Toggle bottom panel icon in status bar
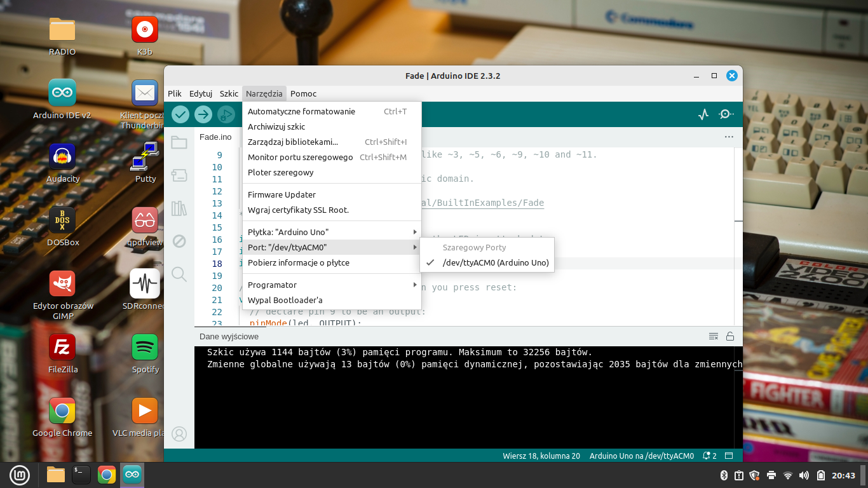This screenshot has height=488, width=868. coord(729,456)
